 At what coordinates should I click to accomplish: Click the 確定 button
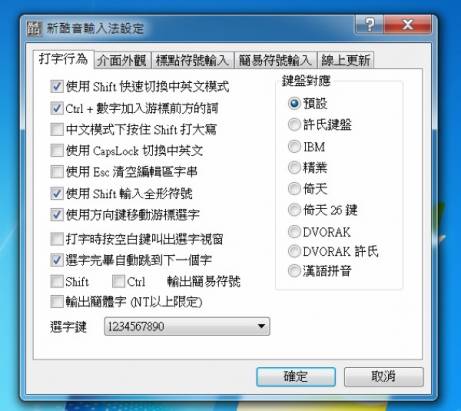click(296, 377)
